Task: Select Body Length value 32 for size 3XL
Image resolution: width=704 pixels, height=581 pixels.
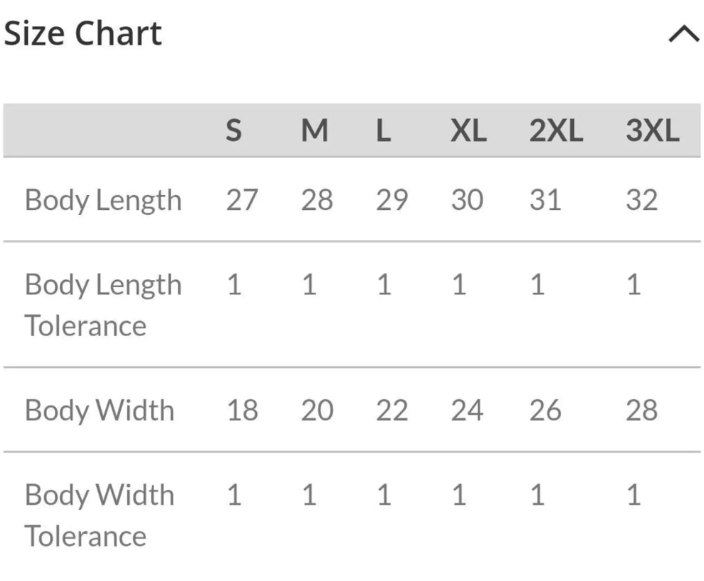Action: 642,200
